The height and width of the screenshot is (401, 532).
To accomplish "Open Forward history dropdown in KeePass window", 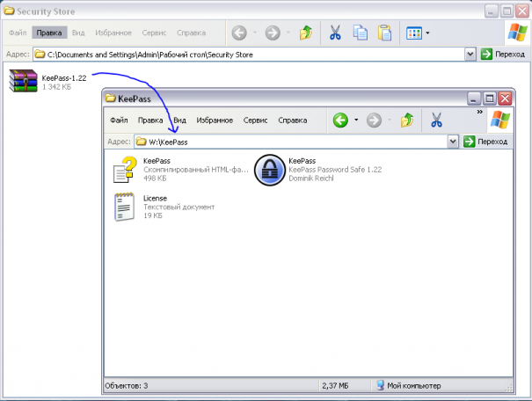I will (390, 120).
